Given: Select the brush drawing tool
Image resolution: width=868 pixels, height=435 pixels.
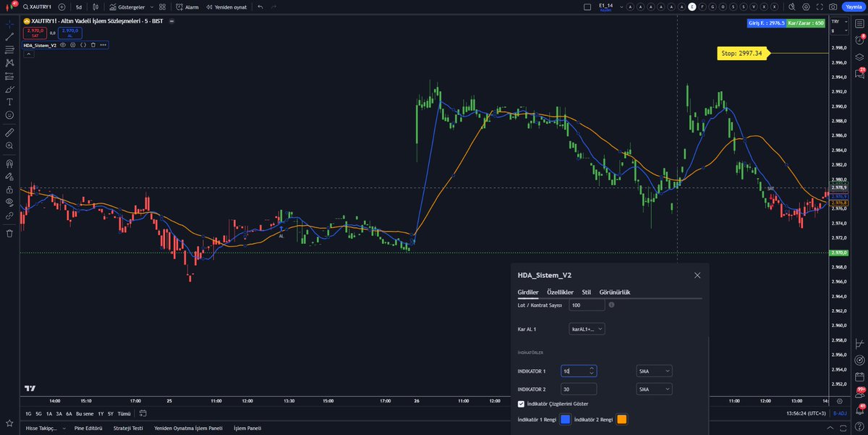Looking at the screenshot, I should [9, 89].
